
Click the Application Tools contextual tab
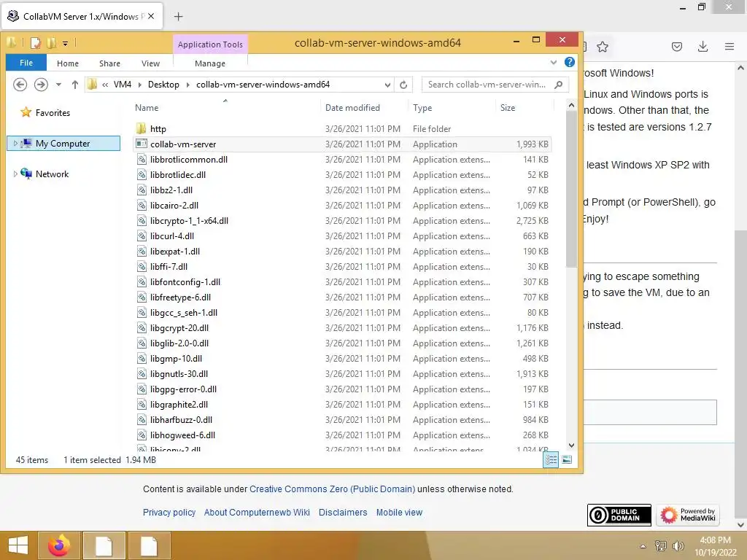[x=210, y=44]
